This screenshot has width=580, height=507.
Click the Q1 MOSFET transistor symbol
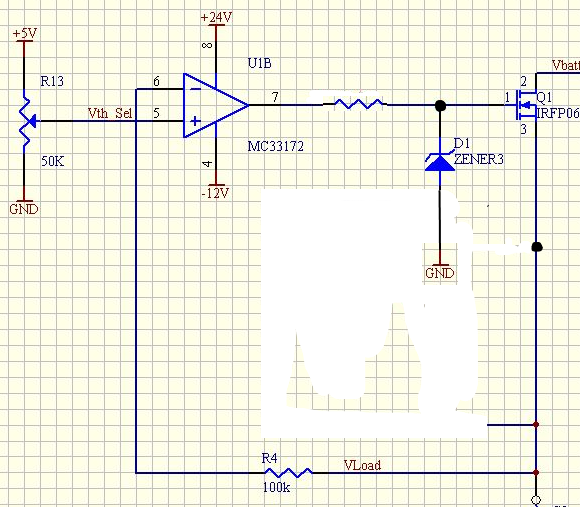(x=526, y=105)
